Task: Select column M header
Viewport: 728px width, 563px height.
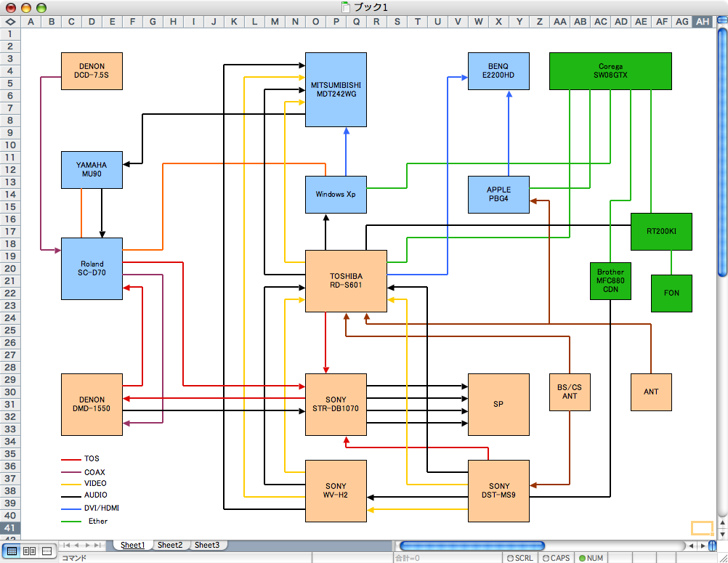Action: click(275, 22)
